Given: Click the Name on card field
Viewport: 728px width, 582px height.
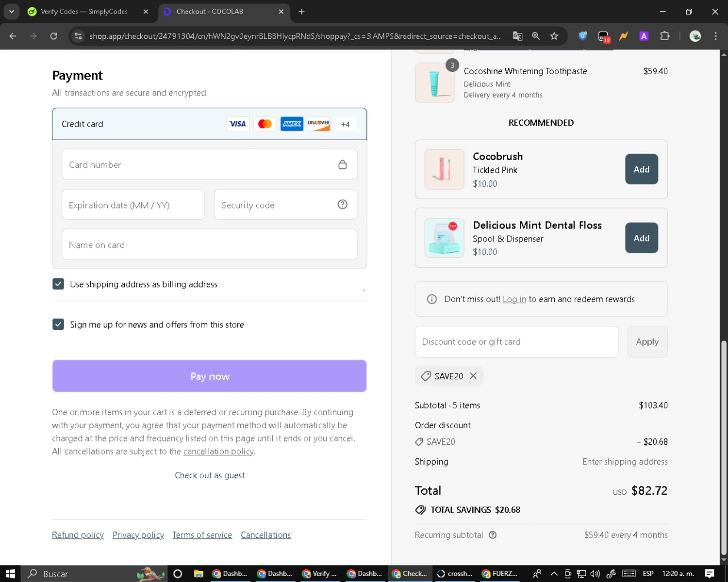Looking at the screenshot, I should point(209,244).
